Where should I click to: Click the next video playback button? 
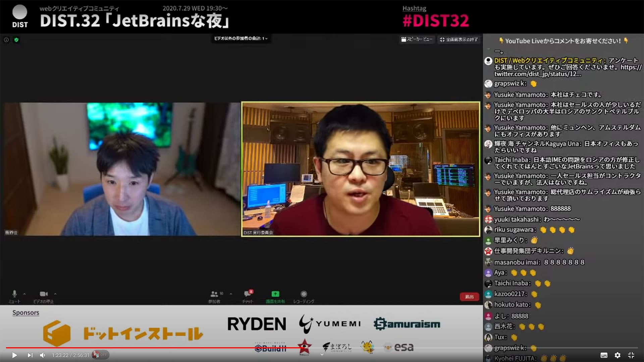(x=30, y=355)
